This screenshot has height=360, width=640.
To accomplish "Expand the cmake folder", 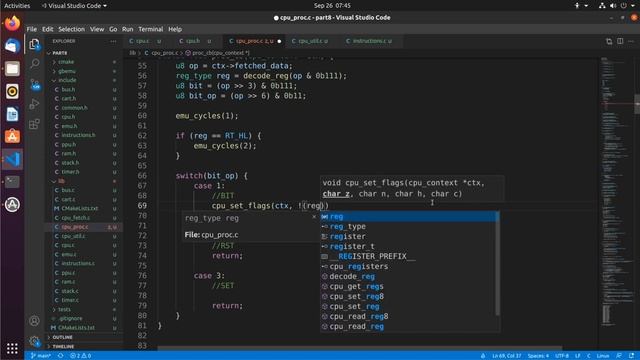I will coord(66,62).
